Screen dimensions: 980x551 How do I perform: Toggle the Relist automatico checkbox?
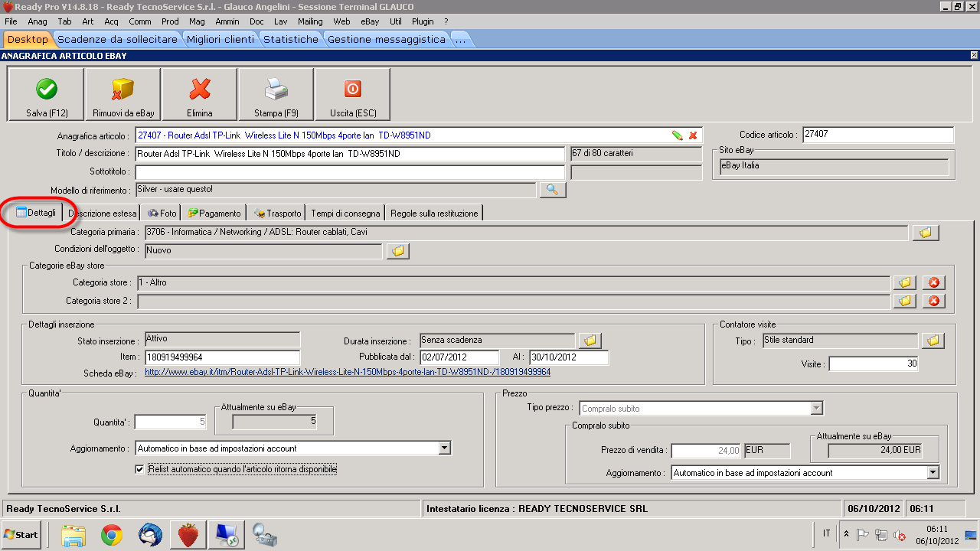139,469
